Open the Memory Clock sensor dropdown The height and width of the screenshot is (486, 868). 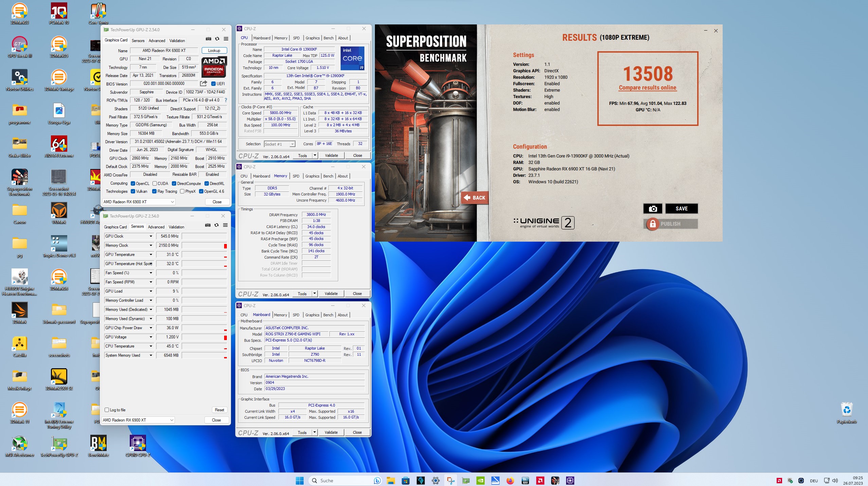point(151,245)
